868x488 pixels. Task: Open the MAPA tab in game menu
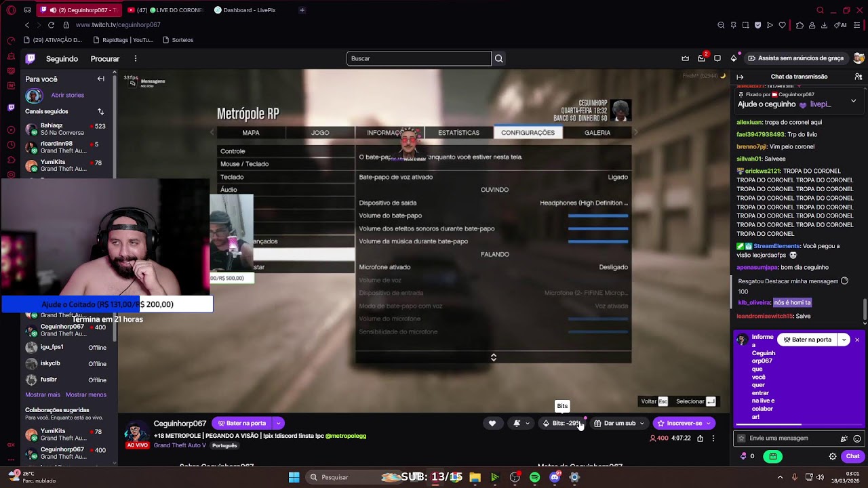251,133
